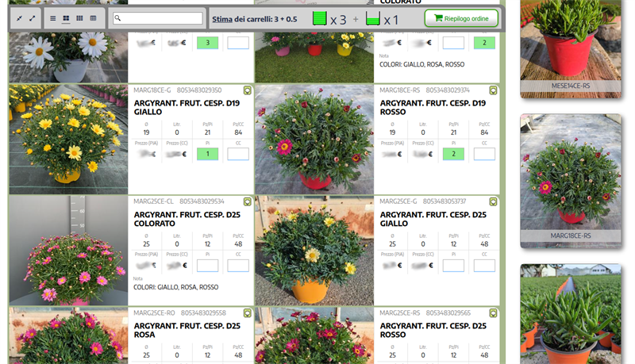The width and height of the screenshot is (635, 364).
Task: Click title ARGYRANT. FRUT. CESP. D19 ROSSO
Action: 433,108
